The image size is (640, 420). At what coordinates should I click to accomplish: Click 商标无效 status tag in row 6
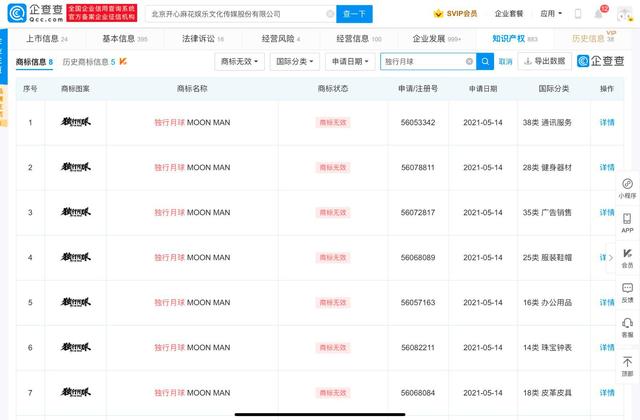333,347
